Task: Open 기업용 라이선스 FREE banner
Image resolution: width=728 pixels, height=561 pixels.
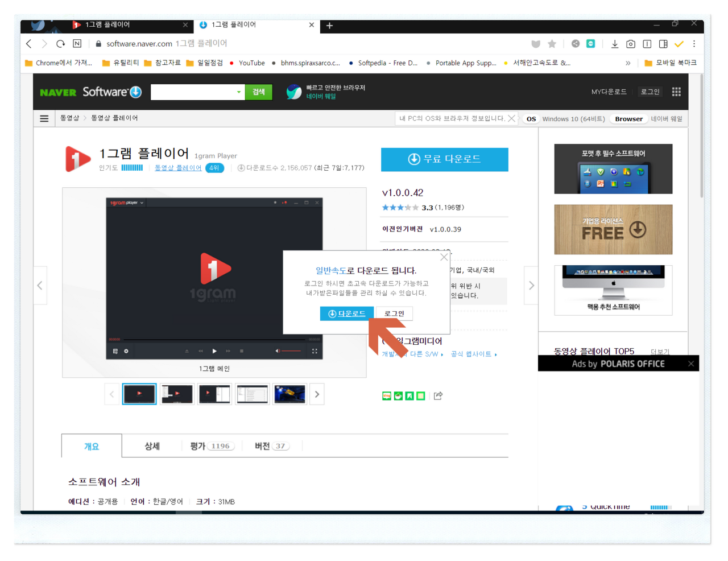Action: (x=613, y=229)
